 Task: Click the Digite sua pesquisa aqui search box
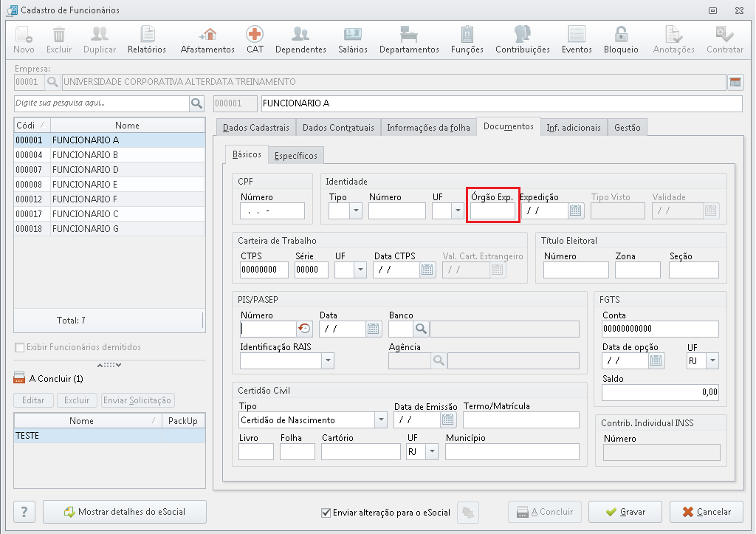(102, 103)
